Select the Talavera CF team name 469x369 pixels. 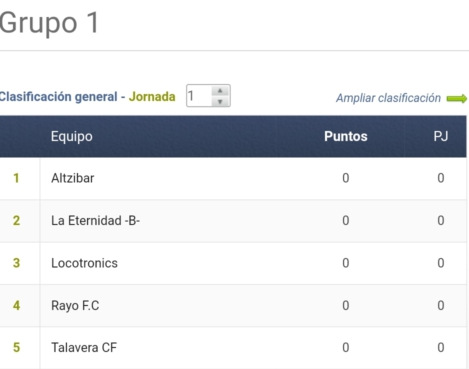pos(84,348)
